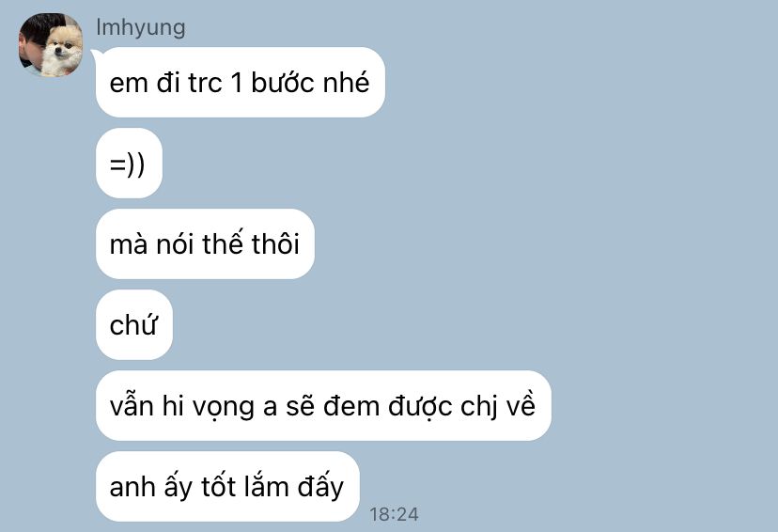This screenshot has height=532, width=778.
Task: Click the 18:24 message timestamp
Action: (x=394, y=514)
